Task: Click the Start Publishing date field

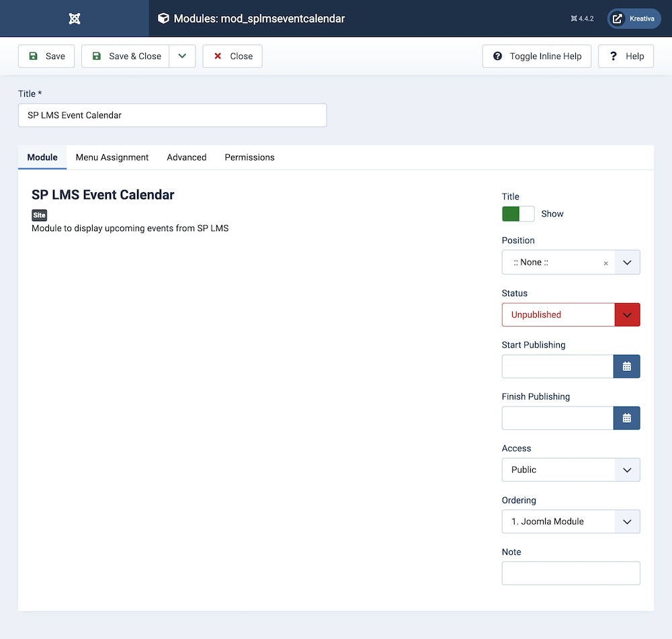Action: (x=558, y=366)
